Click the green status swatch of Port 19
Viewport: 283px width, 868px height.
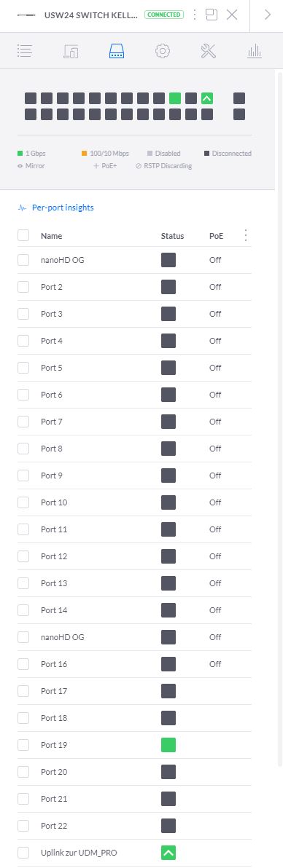click(x=168, y=745)
